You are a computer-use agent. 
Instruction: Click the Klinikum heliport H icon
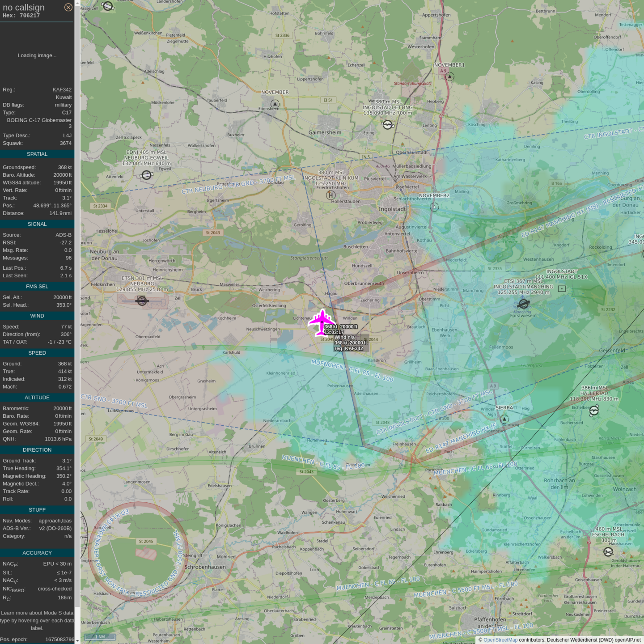(x=330, y=195)
